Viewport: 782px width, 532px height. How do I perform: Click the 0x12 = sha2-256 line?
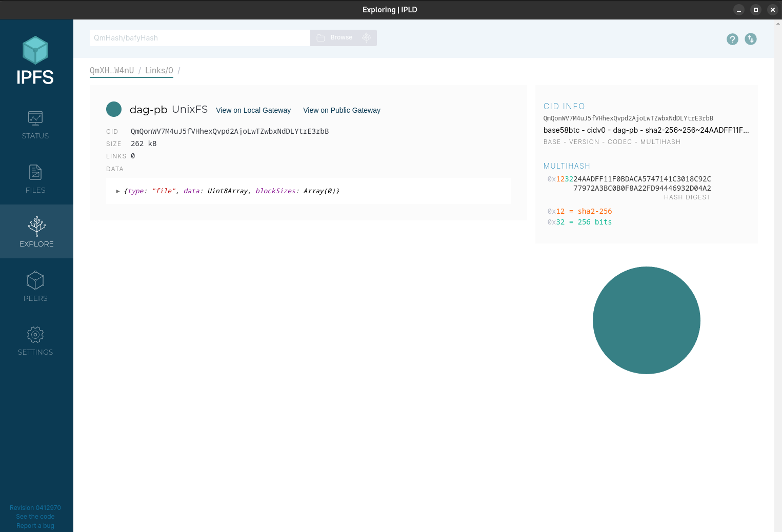pyautogui.click(x=580, y=211)
